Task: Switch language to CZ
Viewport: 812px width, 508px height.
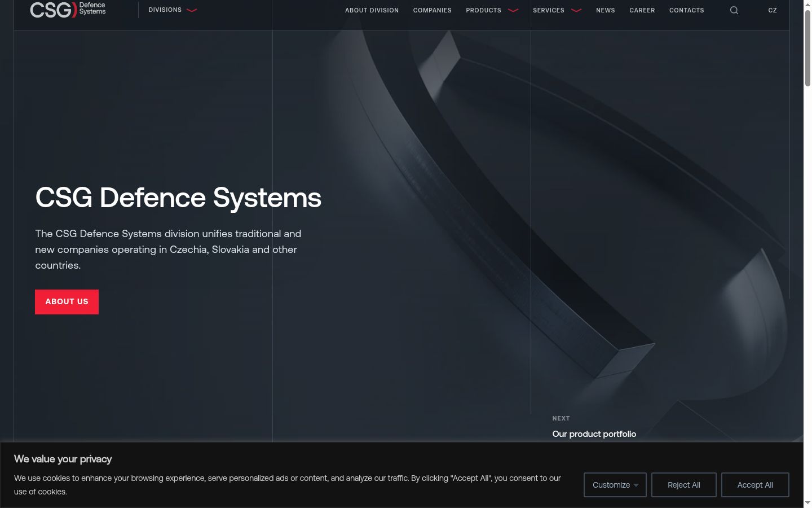Action: pos(773,10)
